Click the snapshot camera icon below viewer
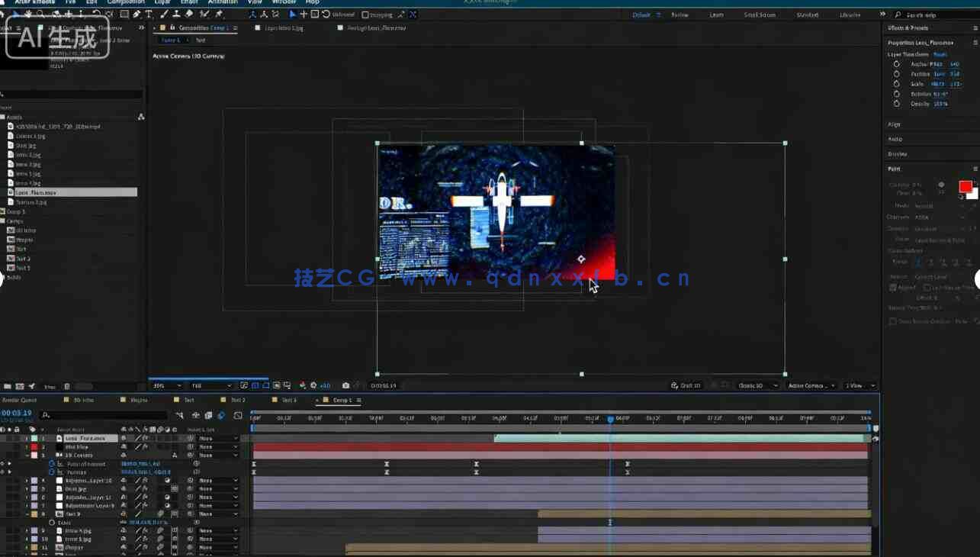980x557 pixels. tap(346, 385)
